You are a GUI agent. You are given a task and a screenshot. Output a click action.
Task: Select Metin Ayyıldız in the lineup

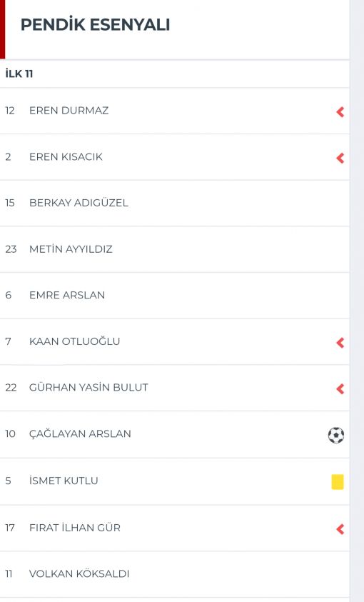tap(71, 249)
